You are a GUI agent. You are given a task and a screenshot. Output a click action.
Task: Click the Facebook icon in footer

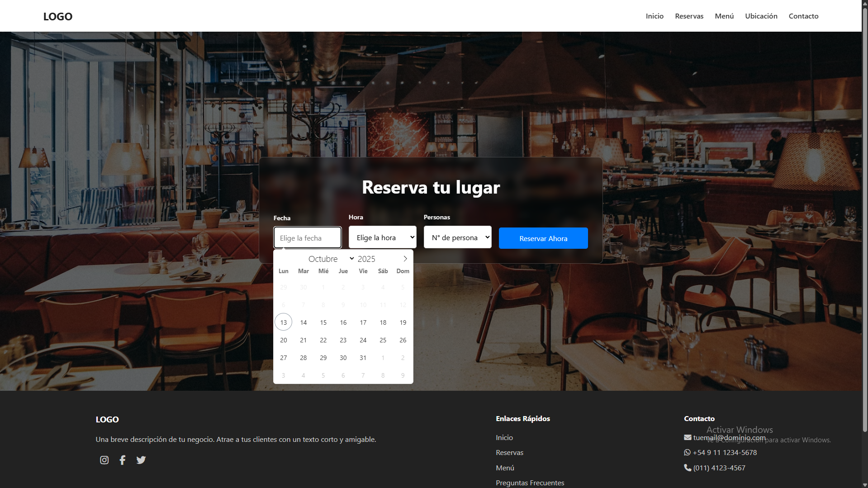coord(122,460)
